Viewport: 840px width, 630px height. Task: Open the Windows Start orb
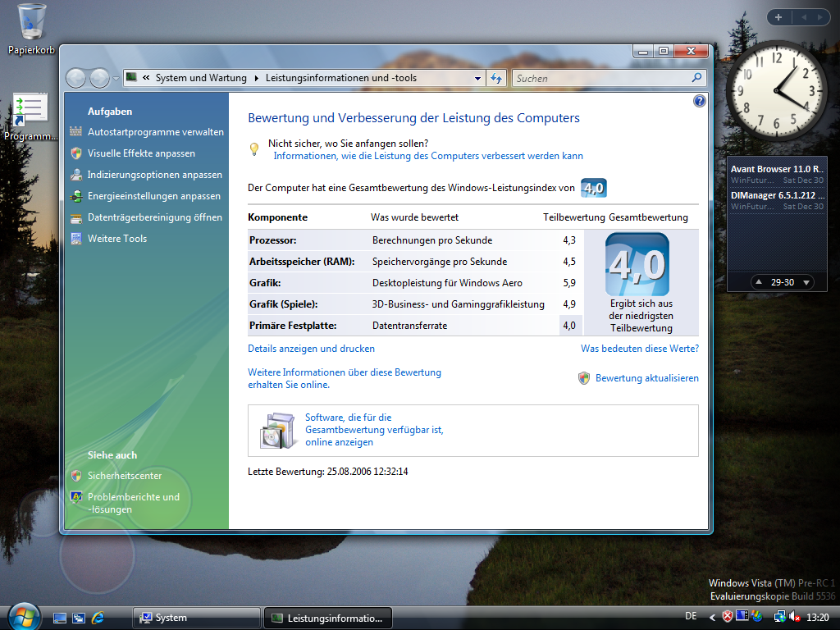point(24,616)
